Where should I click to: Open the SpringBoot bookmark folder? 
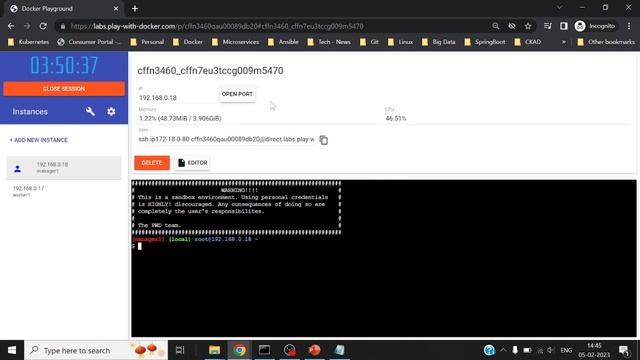485,42
